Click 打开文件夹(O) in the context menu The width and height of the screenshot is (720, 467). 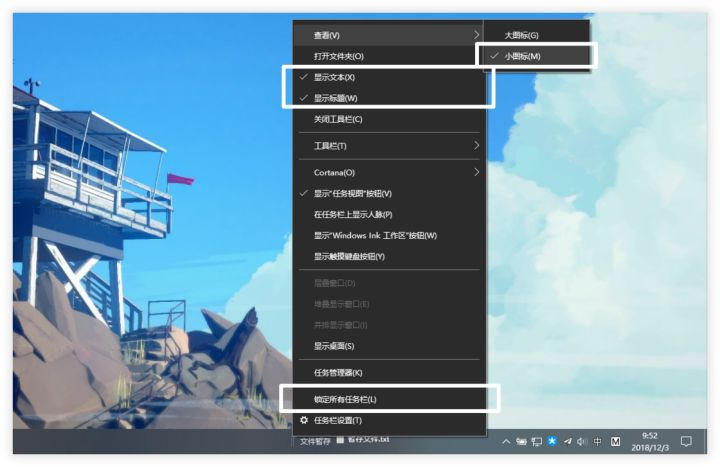389,56
